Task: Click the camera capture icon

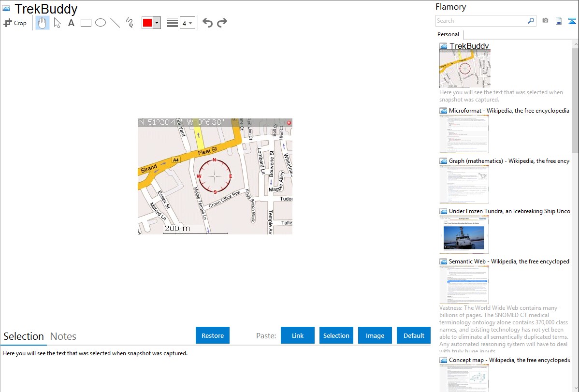Action: [545, 21]
